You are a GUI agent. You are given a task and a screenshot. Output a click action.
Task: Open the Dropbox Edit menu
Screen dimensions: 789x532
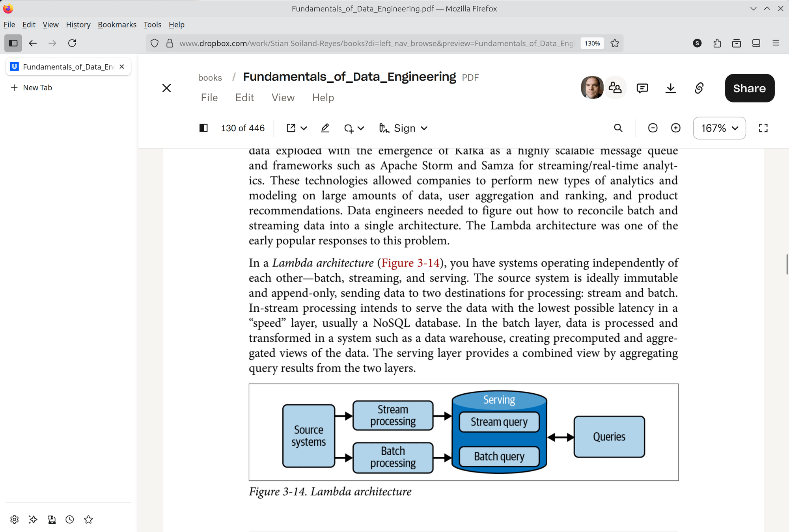pos(244,98)
